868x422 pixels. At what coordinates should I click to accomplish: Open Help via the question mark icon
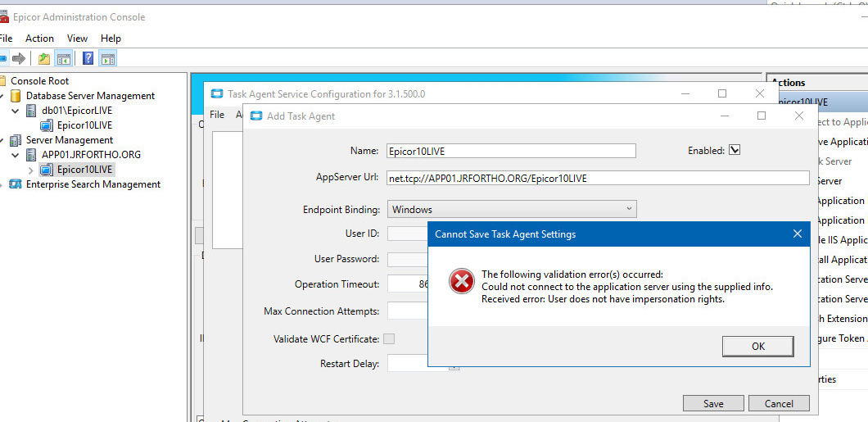click(x=88, y=58)
